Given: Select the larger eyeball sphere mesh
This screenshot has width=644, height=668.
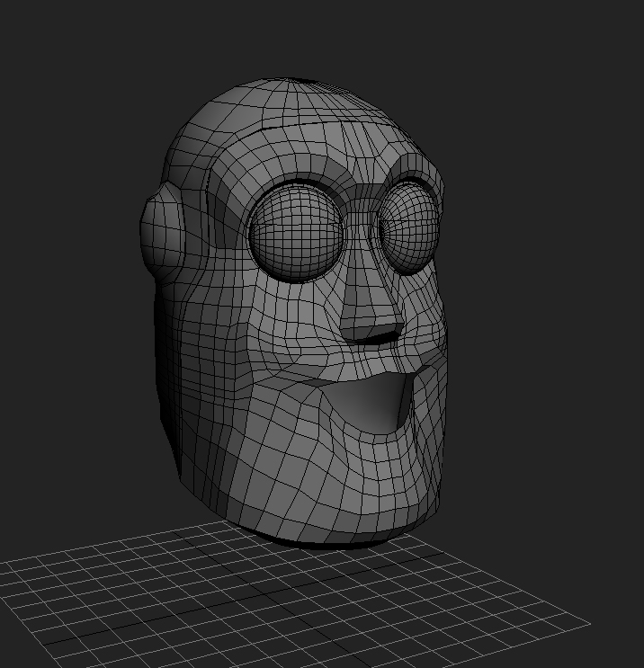Looking at the screenshot, I should point(296,233).
